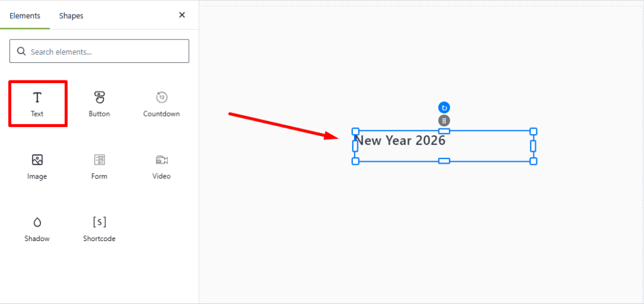Click the bottom-edge middle resize handle
Screen dimensions: 644x304
[444, 161]
